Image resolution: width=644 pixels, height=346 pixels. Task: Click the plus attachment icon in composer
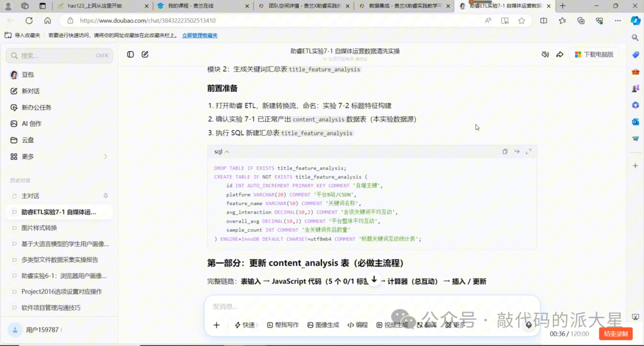pos(216,325)
